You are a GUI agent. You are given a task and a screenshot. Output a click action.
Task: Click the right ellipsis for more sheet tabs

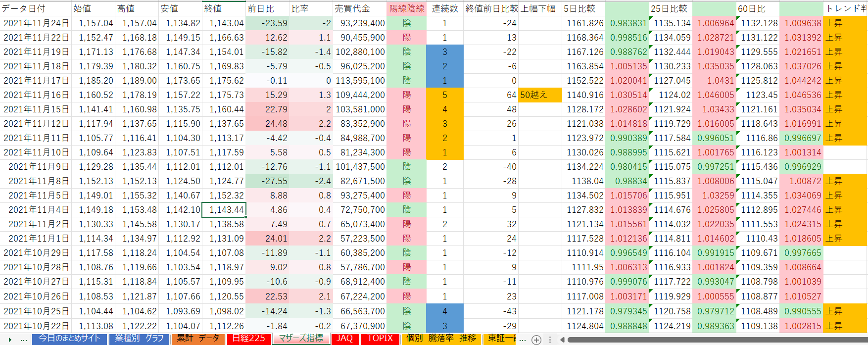coord(523,340)
